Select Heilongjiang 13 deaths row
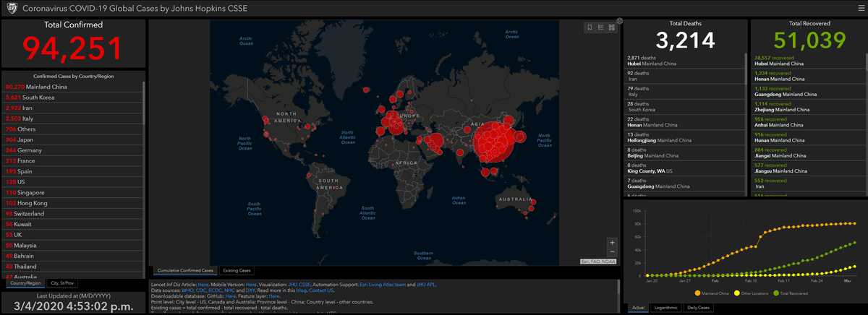This screenshot has width=868, height=315. point(683,138)
